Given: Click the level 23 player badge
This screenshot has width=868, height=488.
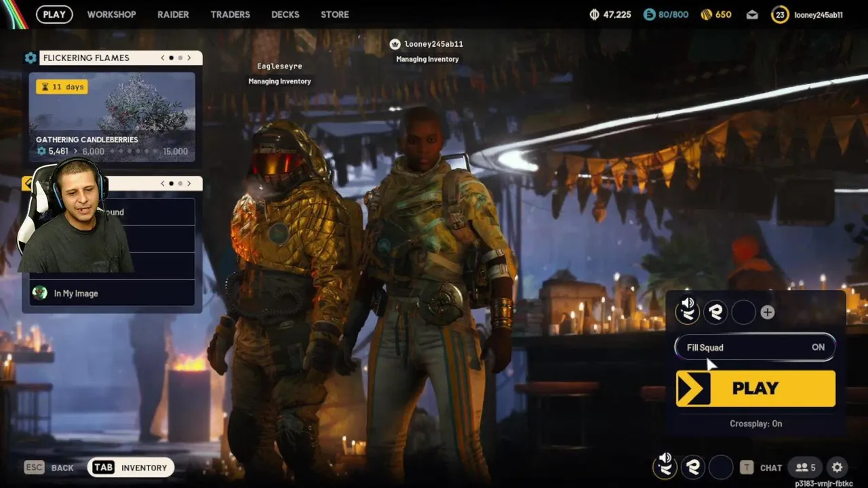Looking at the screenshot, I should point(780,15).
